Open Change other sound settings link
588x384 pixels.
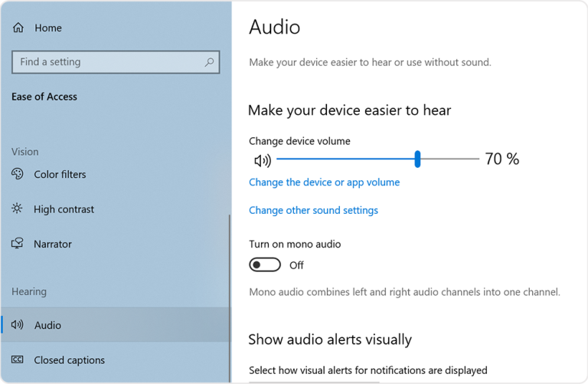(x=313, y=210)
